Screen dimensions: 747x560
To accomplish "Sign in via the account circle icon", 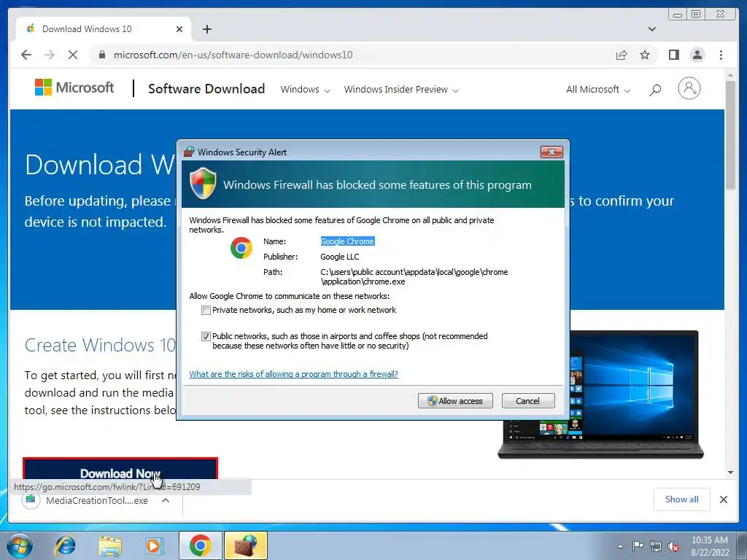I will (x=689, y=88).
